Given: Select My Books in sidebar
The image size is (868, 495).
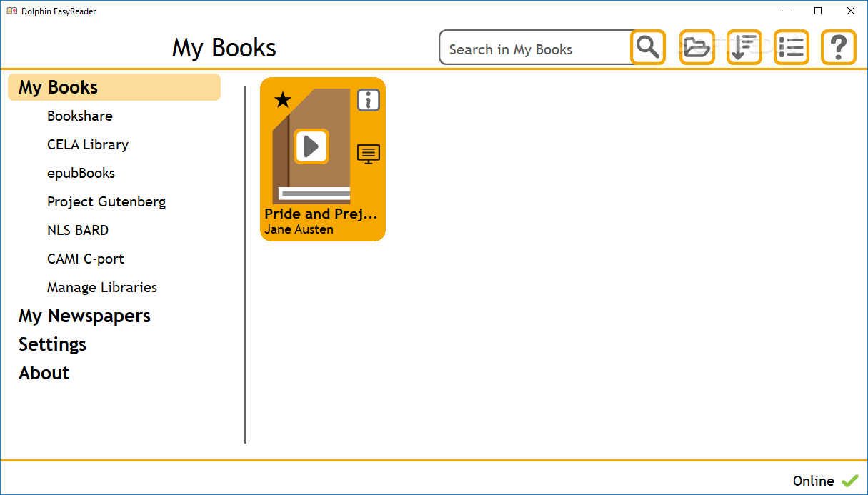Looking at the screenshot, I should coord(114,87).
